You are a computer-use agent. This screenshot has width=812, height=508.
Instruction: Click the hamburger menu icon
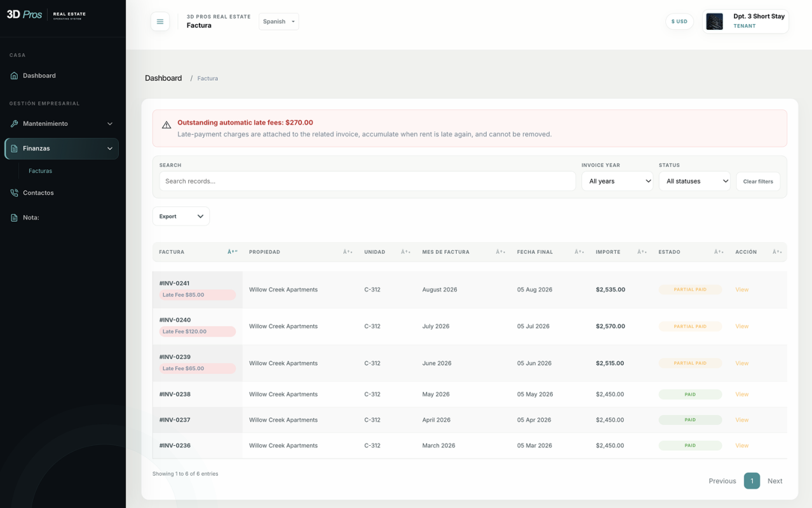tap(160, 22)
